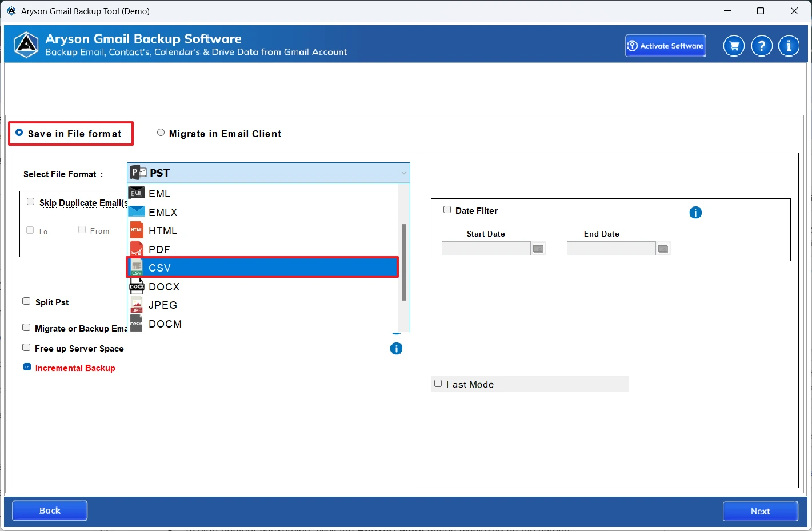This screenshot has width=812, height=531.
Task: Click the PDF file icon
Action: click(x=137, y=249)
